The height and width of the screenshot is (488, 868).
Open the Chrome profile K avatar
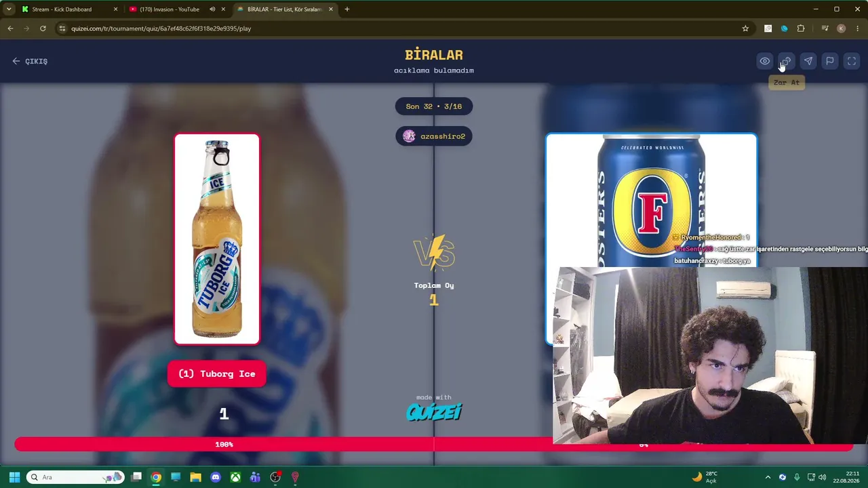[x=842, y=28]
